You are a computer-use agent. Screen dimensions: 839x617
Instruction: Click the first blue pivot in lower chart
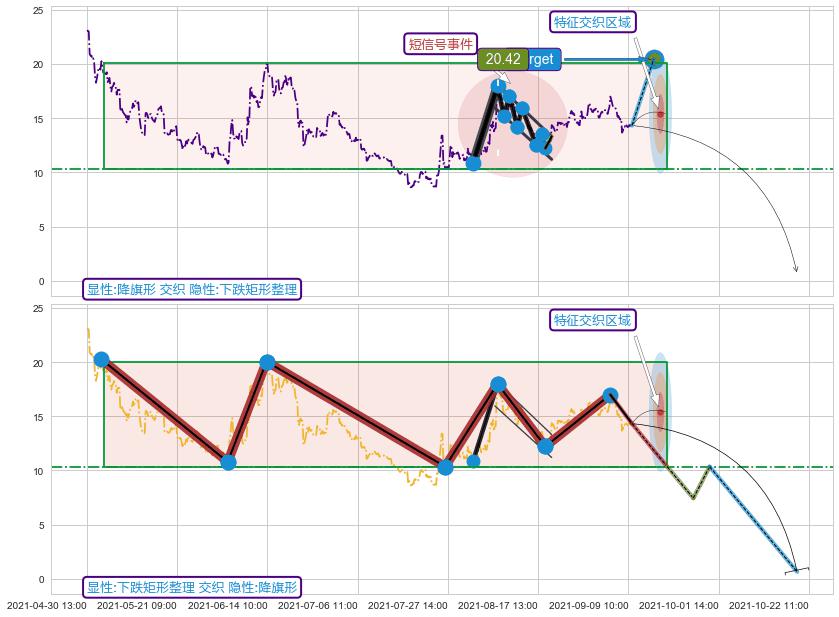(x=101, y=360)
